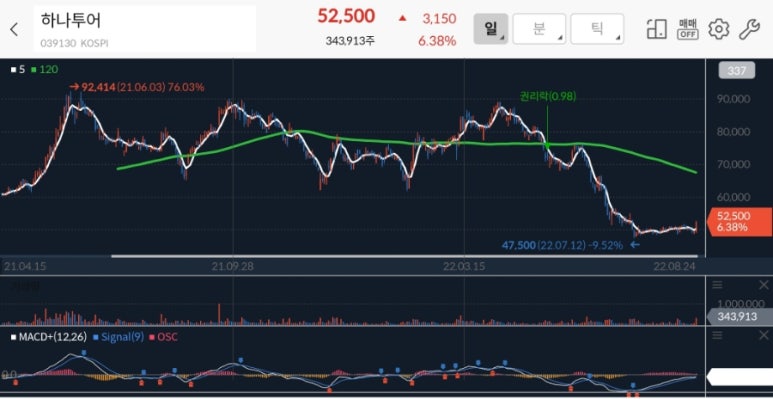
Task: Select the 120-day moving average legend
Action: click(45, 70)
